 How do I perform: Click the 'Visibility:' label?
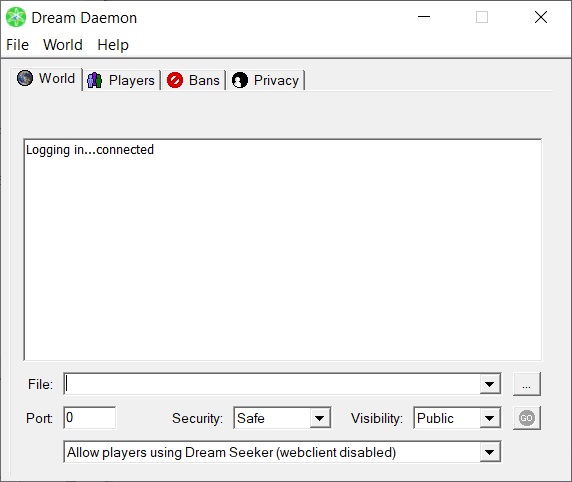tap(377, 418)
